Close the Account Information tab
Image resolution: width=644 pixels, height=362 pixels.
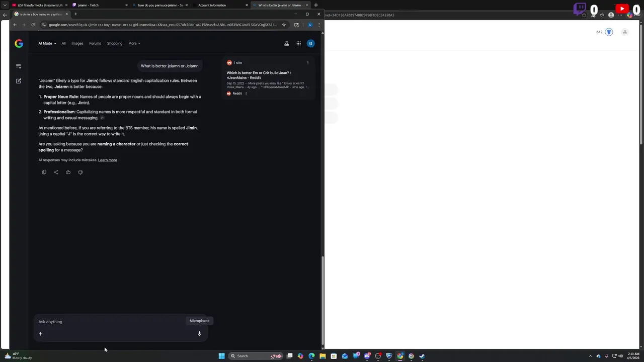pos(247,5)
